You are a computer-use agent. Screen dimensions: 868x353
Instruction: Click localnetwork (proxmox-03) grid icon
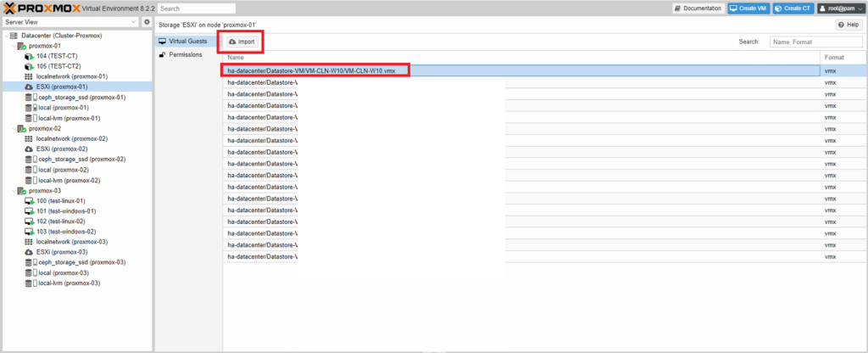pos(29,242)
